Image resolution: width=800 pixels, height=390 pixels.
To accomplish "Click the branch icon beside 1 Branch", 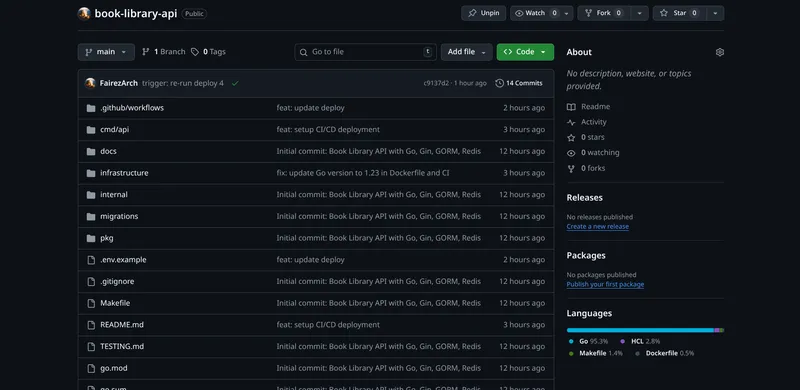I will [x=145, y=52].
